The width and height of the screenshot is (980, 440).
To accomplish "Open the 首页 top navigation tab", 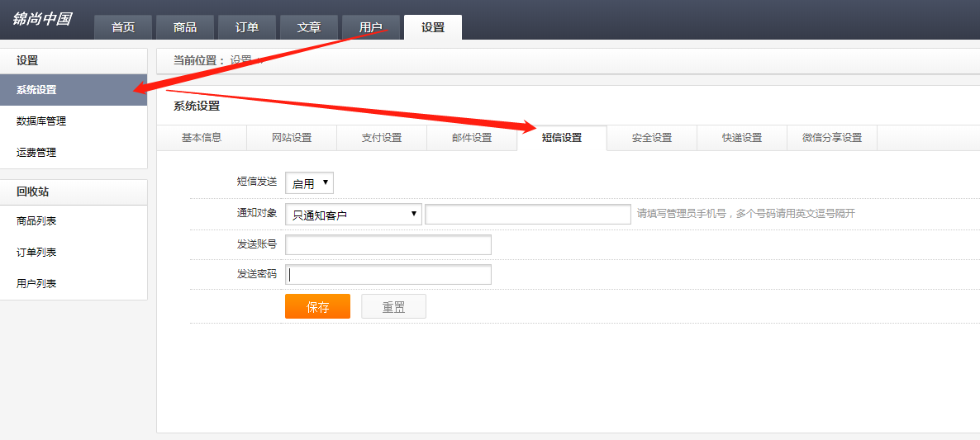I will (123, 27).
